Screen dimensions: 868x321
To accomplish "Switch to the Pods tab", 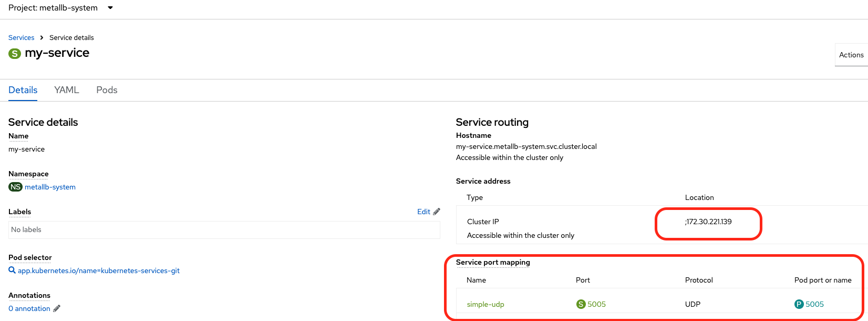I will (107, 90).
